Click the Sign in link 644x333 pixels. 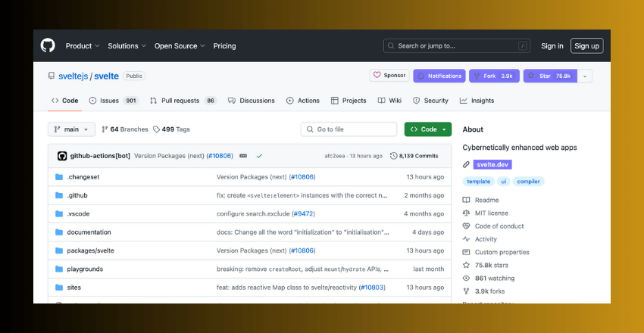coord(552,46)
